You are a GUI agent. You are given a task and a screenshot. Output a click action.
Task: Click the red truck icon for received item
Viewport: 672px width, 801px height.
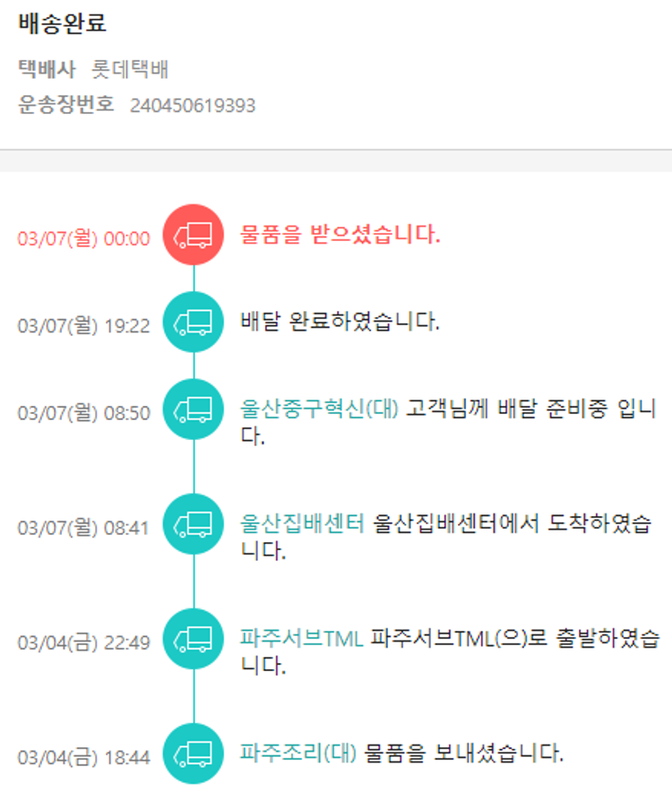pyautogui.click(x=194, y=235)
